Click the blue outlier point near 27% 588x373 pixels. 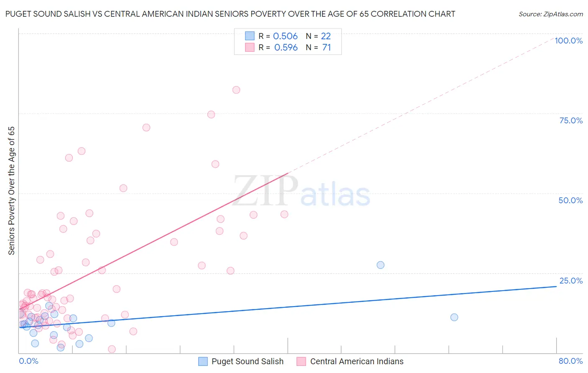click(x=381, y=265)
